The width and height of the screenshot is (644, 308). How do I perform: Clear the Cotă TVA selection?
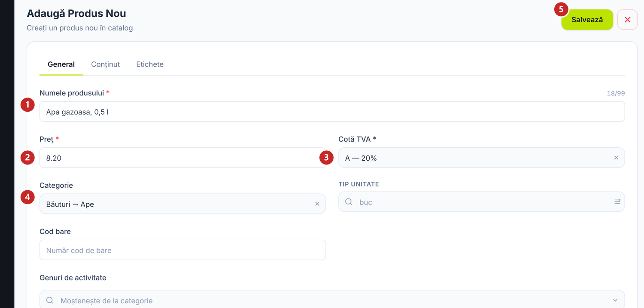click(x=616, y=158)
